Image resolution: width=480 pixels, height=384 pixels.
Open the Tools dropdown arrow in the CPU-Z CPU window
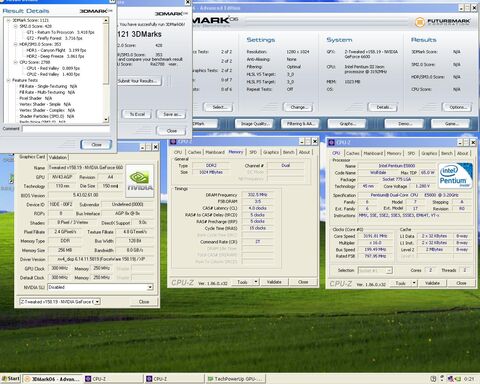click(414, 283)
